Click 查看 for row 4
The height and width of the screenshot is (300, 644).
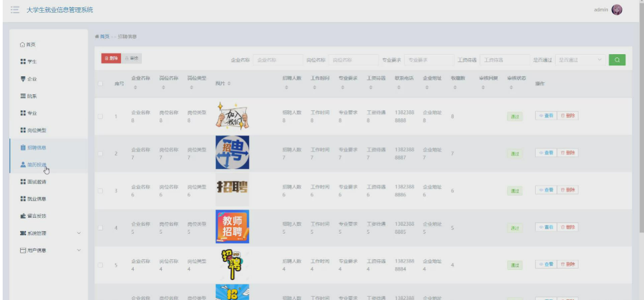click(546, 227)
